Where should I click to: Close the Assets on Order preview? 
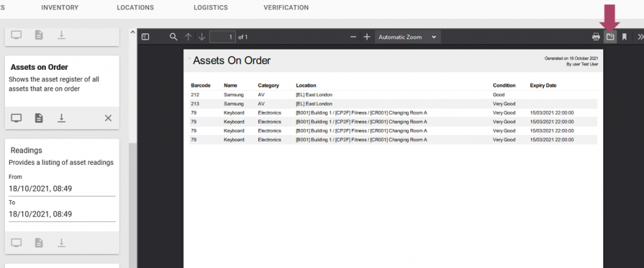[108, 118]
